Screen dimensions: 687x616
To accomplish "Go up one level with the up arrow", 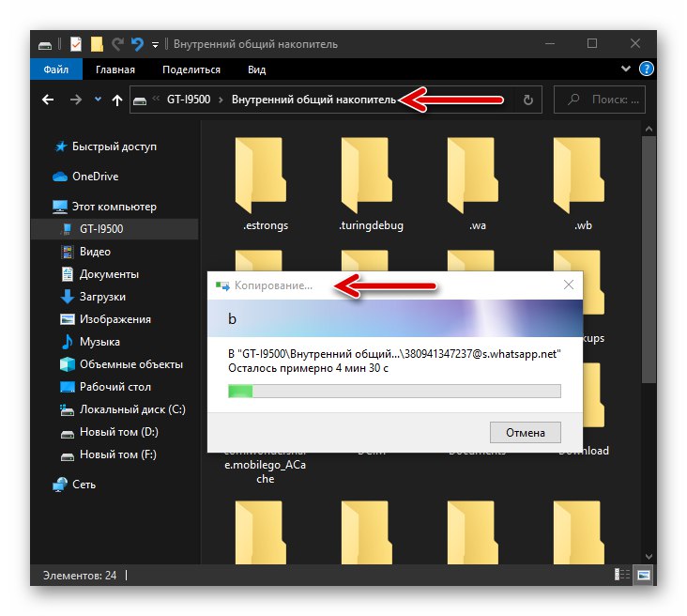I will [117, 100].
